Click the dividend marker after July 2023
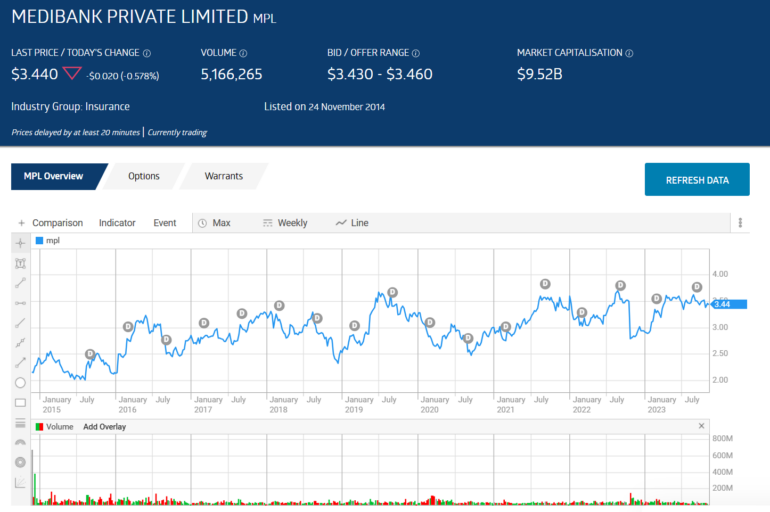The width and height of the screenshot is (770, 512). [x=697, y=287]
